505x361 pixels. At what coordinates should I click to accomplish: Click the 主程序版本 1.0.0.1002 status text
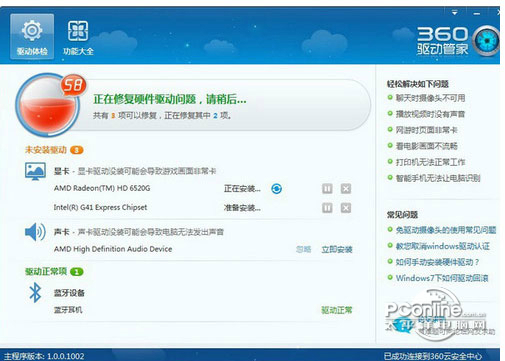point(44,356)
